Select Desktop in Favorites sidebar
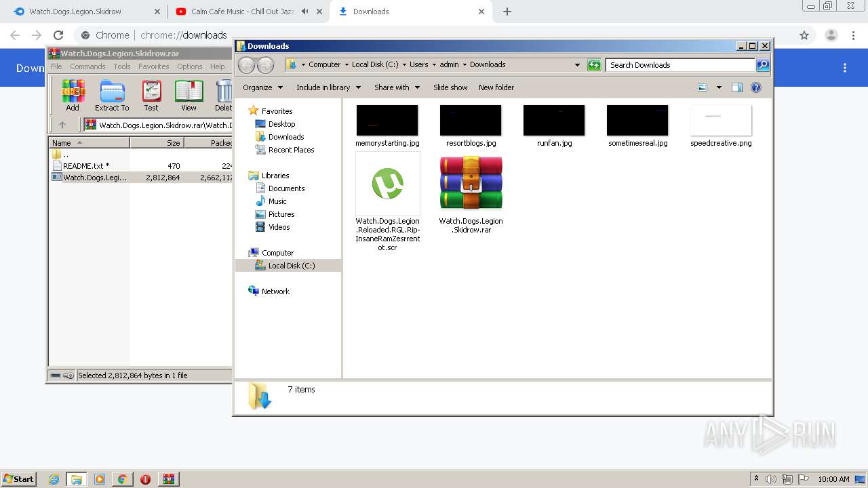868x488 pixels. point(281,124)
